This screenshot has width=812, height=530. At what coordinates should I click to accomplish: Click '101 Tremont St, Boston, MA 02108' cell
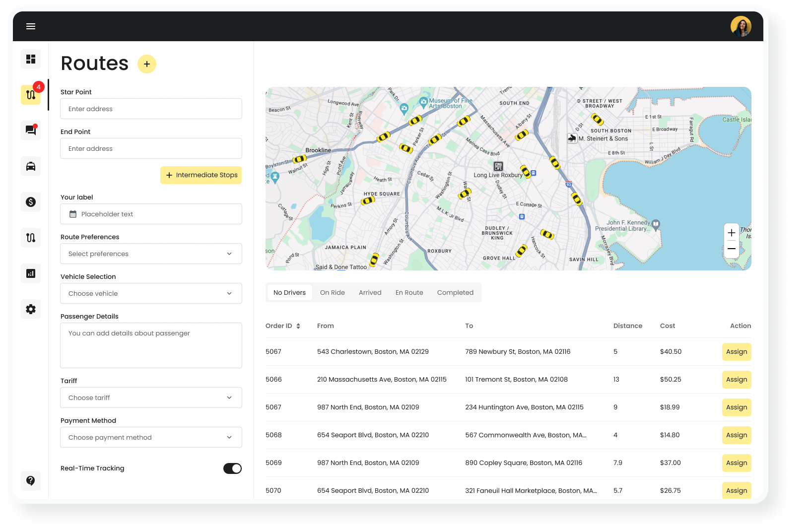pyautogui.click(x=516, y=380)
